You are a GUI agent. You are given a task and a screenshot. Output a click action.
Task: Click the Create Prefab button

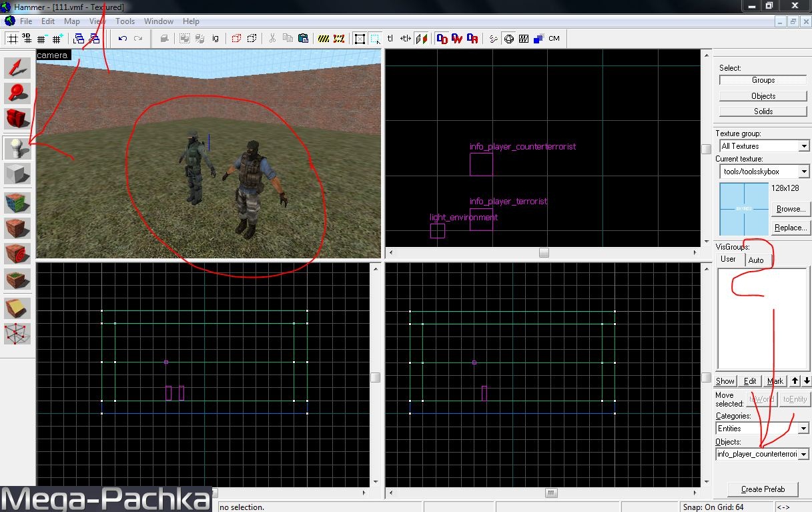(763, 489)
